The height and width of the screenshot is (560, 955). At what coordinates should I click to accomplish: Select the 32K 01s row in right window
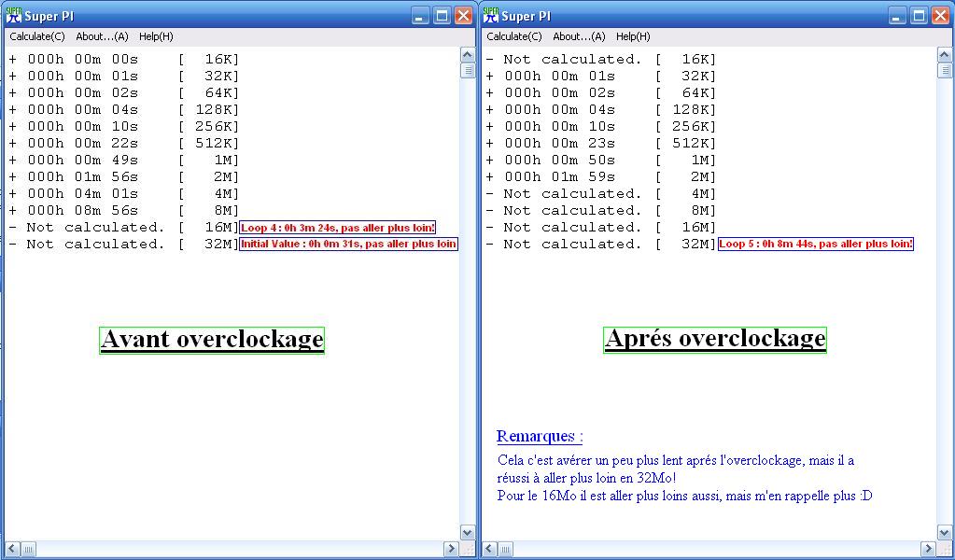click(x=600, y=77)
